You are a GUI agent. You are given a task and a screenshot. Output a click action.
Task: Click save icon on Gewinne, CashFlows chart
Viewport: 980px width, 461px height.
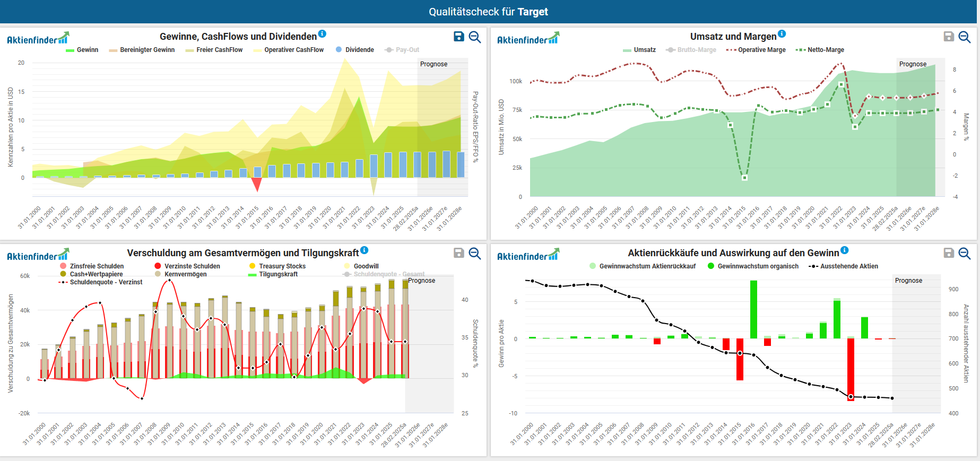pyautogui.click(x=459, y=37)
